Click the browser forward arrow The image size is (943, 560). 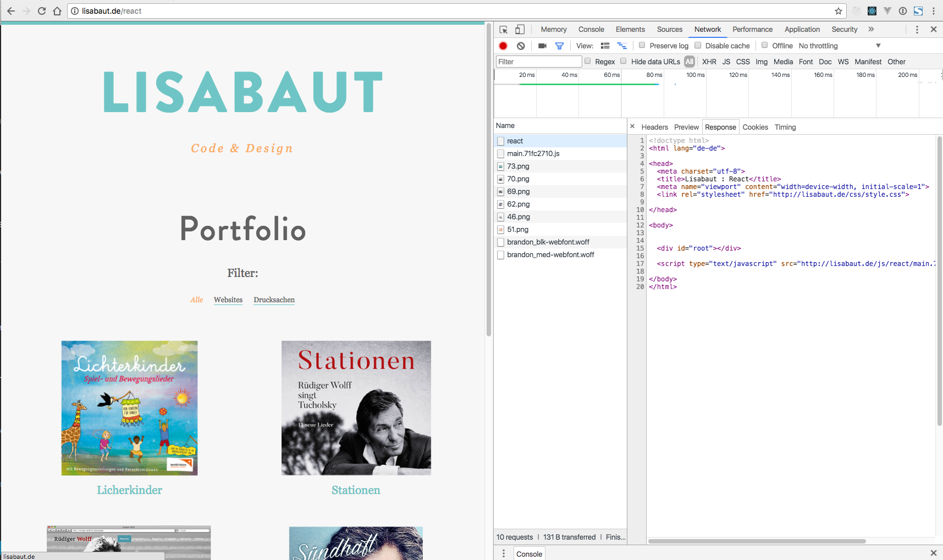click(x=26, y=11)
